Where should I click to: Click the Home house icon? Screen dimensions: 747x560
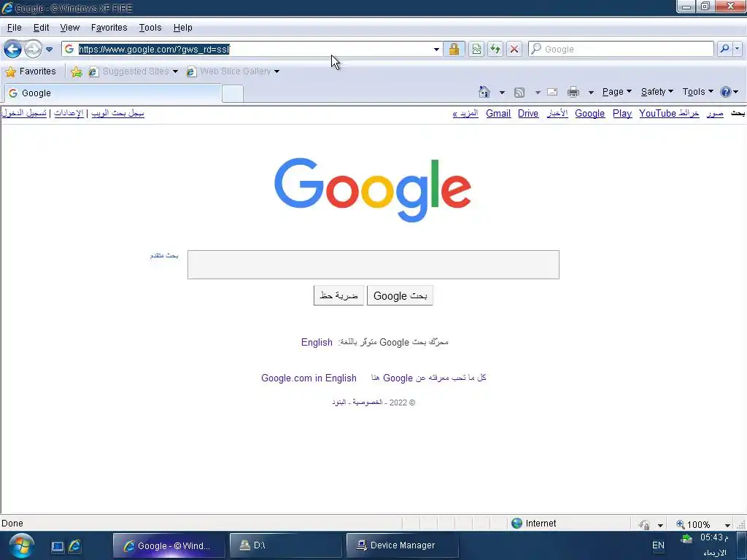click(x=484, y=92)
